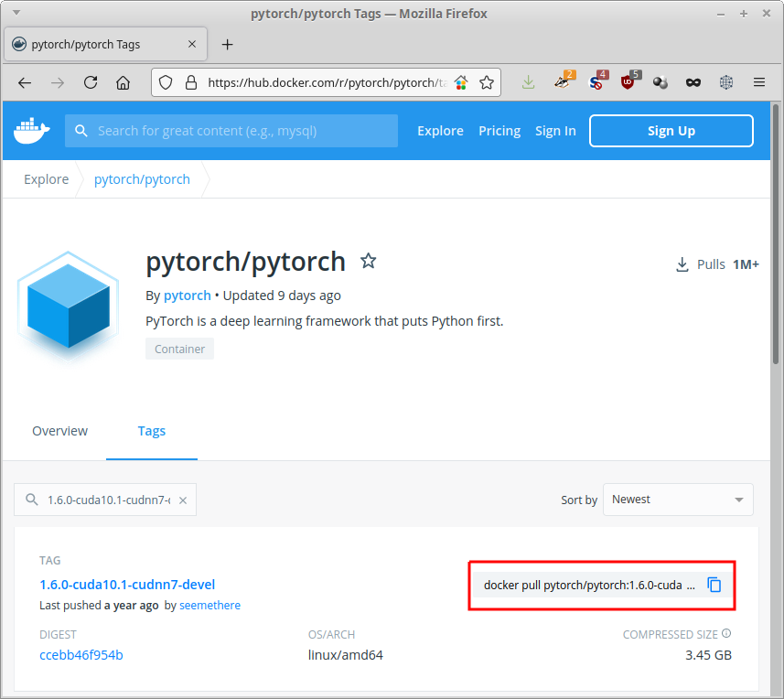The width and height of the screenshot is (784, 699).
Task: Click the pytorch/pytorch breadcrumb link
Action: (142, 179)
